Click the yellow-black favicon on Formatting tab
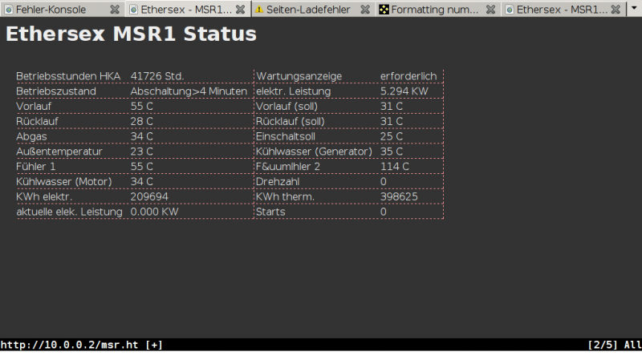Viewport: 642px width, 364px height. pos(384,10)
